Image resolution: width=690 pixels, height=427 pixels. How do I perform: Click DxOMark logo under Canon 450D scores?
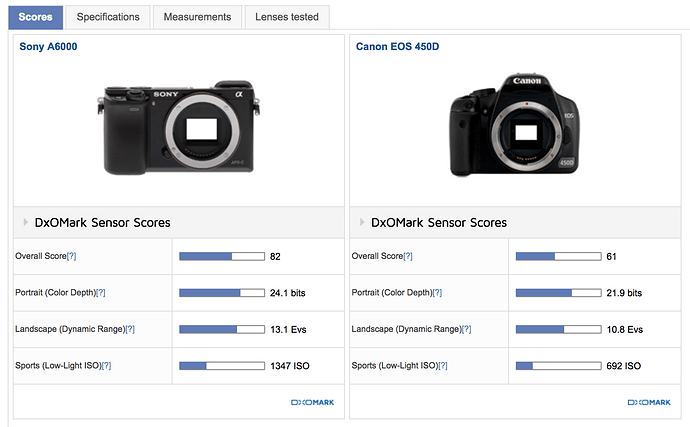pyautogui.click(x=649, y=402)
